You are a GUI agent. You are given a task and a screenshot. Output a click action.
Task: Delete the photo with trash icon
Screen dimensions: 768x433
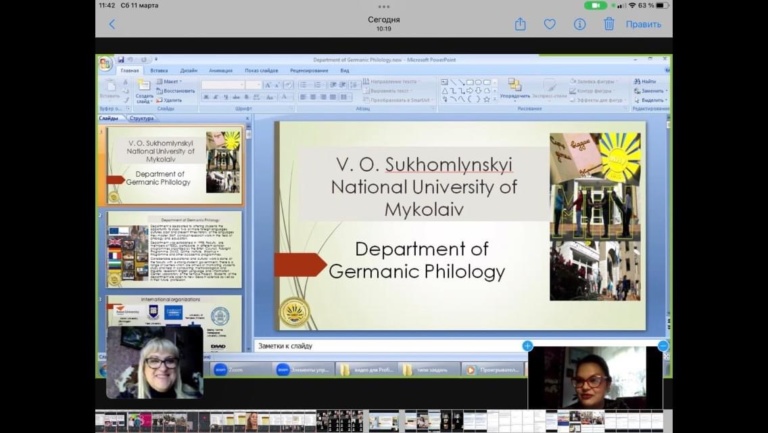(609, 24)
